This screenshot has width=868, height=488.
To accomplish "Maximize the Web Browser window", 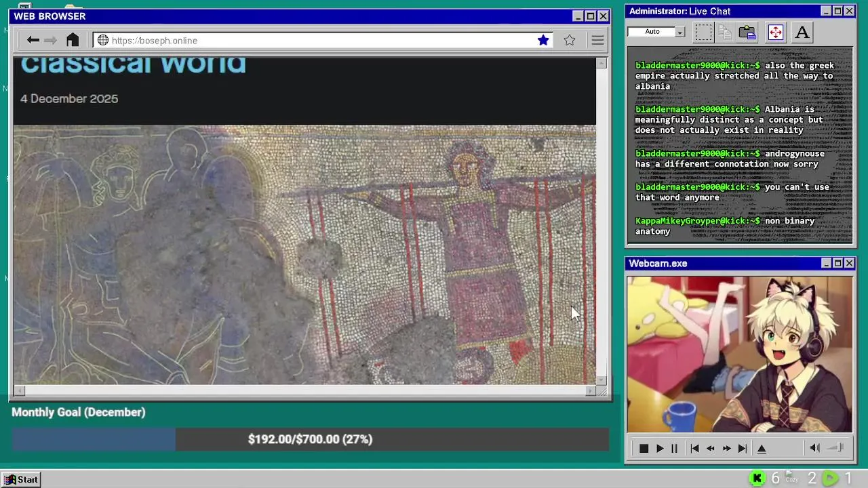I will [x=590, y=16].
